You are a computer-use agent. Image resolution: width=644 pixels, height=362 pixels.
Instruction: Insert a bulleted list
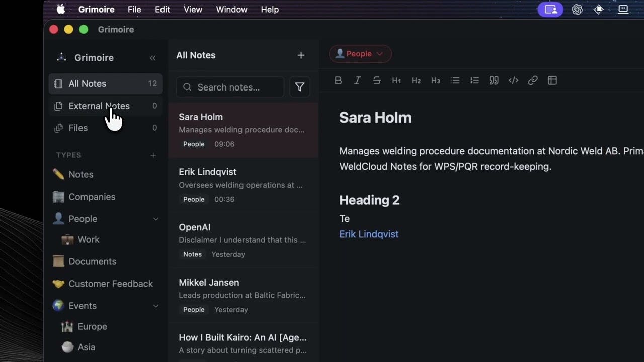pyautogui.click(x=455, y=80)
